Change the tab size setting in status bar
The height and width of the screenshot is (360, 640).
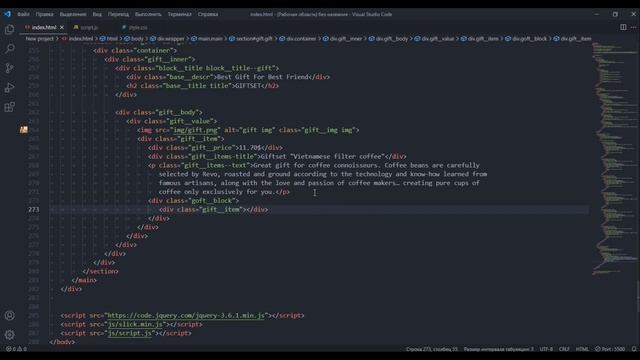coord(498,349)
